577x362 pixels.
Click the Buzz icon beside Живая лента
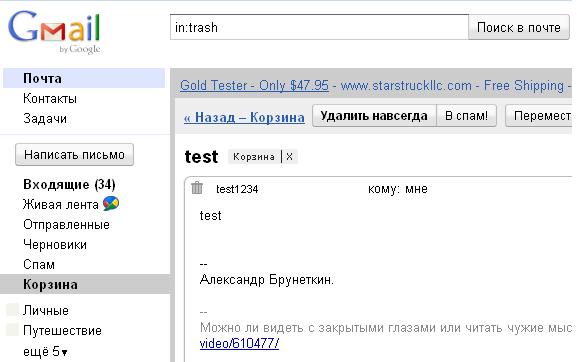click(x=111, y=203)
